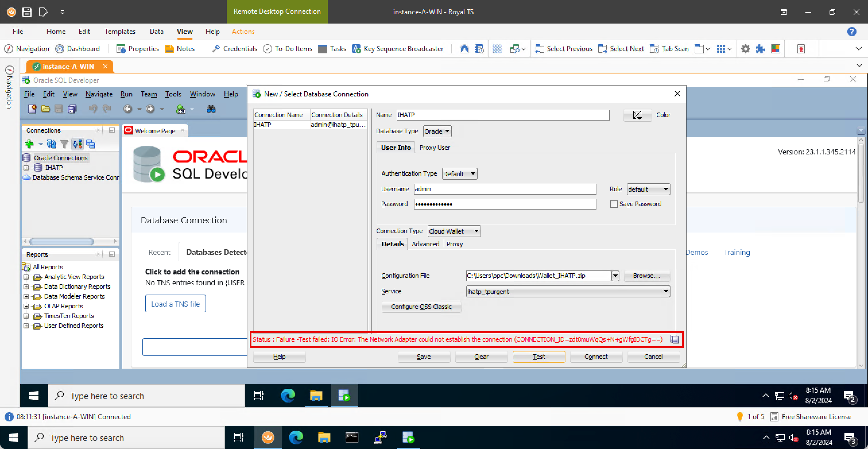
Task: Switch to the Proxy User tab
Action: 434,148
